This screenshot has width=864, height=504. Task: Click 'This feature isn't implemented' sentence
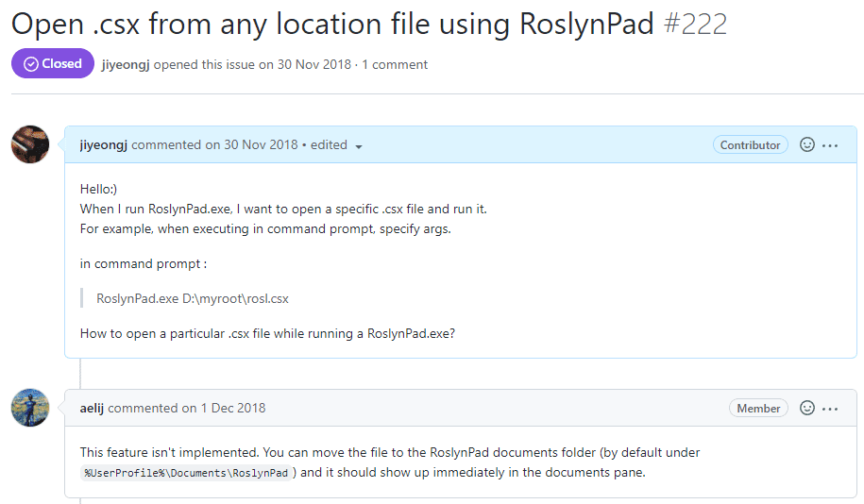pyautogui.click(x=169, y=452)
